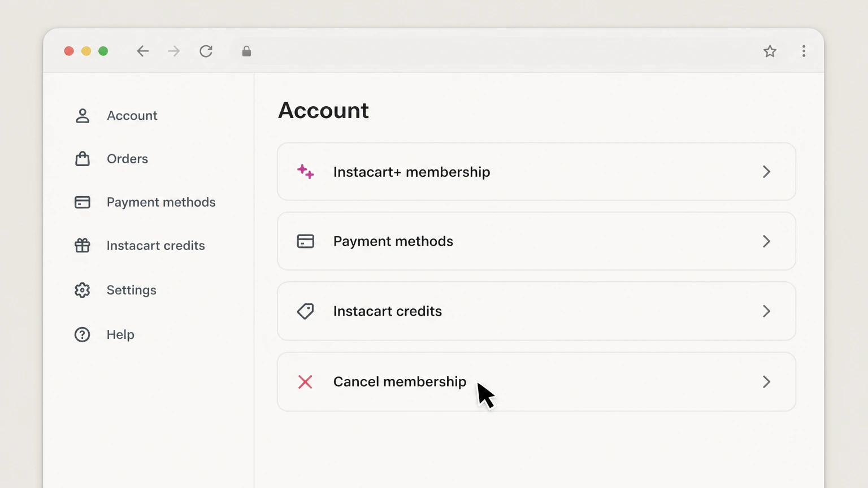Open the browser three-dot menu

tap(804, 51)
